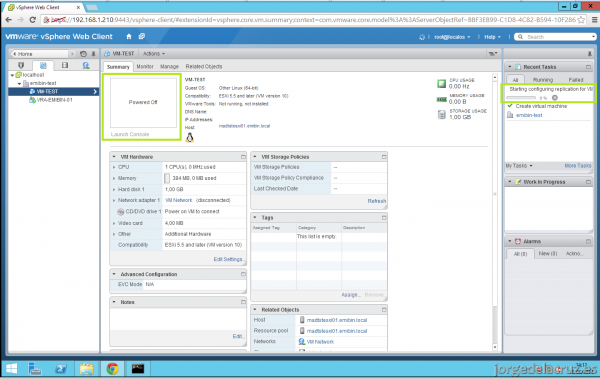
Task: Click the storage usage disk icon
Action: point(442,114)
